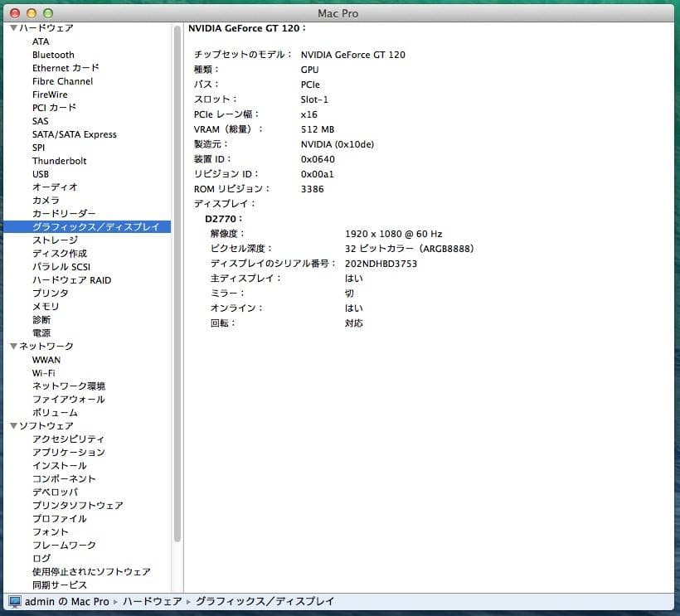This screenshot has height=616, width=680.
Task: Click the computer icon in the path bar
Action: click(x=15, y=601)
